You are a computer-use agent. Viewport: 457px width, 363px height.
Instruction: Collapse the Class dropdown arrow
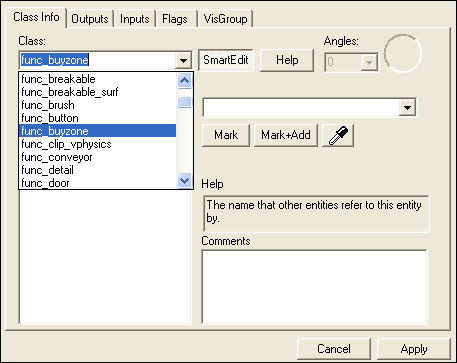tap(183, 61)
